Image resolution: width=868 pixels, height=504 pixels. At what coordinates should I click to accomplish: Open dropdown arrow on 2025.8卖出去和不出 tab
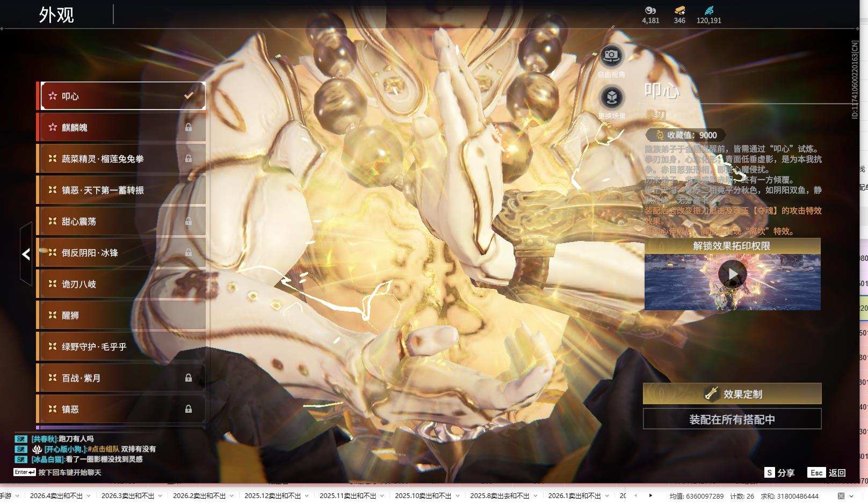535,496
